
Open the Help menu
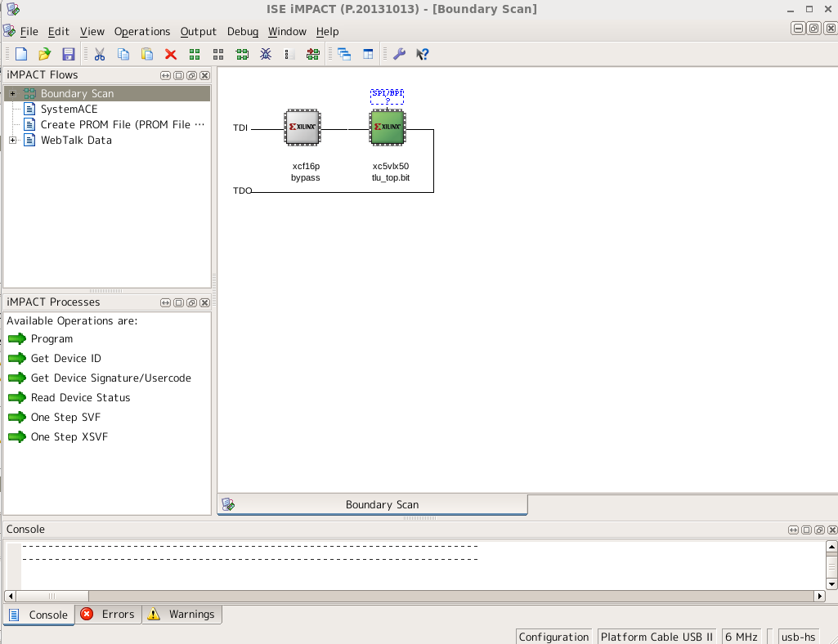[x=327, y=32]
